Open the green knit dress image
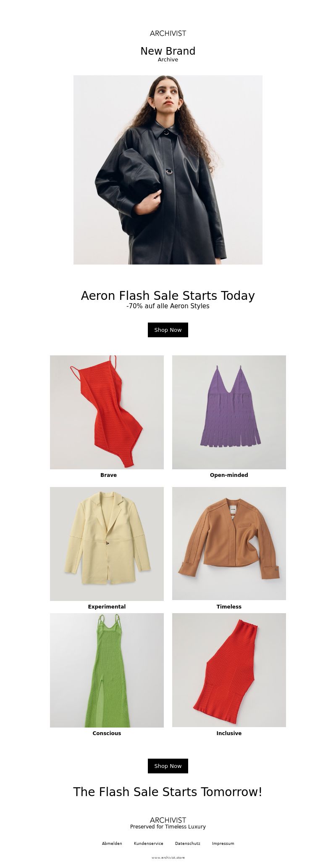This screenshot has height=868, width=336. tap(107, 670)
